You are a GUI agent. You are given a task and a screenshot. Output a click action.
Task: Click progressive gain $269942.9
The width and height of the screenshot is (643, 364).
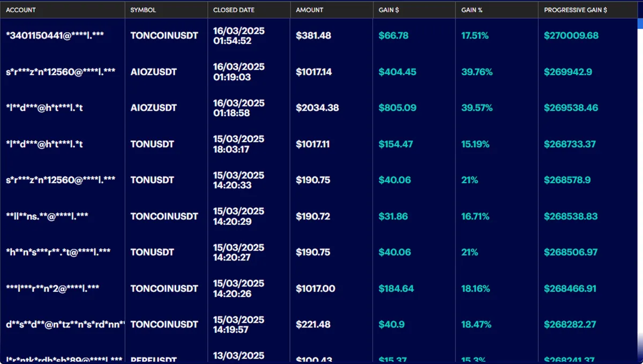point(568,72)
